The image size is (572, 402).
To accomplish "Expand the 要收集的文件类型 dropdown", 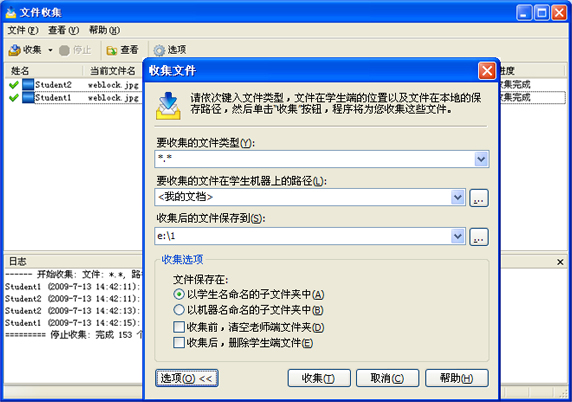I will tap(481, 159).
